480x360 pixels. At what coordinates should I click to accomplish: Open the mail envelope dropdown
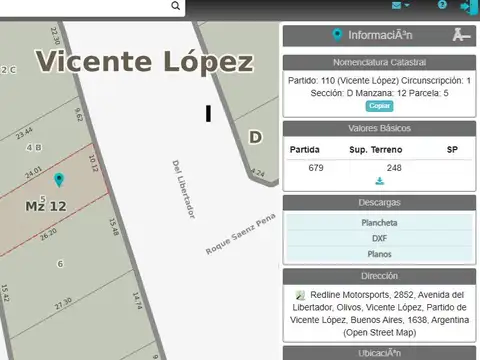pos(400,5)
